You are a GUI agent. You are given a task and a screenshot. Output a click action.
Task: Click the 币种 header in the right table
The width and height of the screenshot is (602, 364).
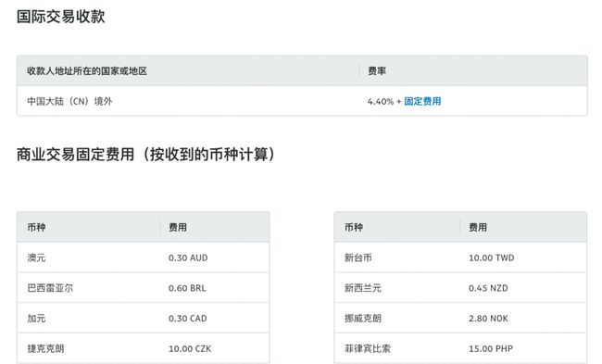click(354, 227)
